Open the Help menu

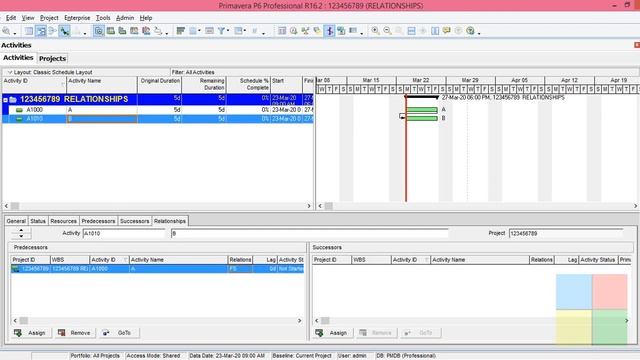146,18
